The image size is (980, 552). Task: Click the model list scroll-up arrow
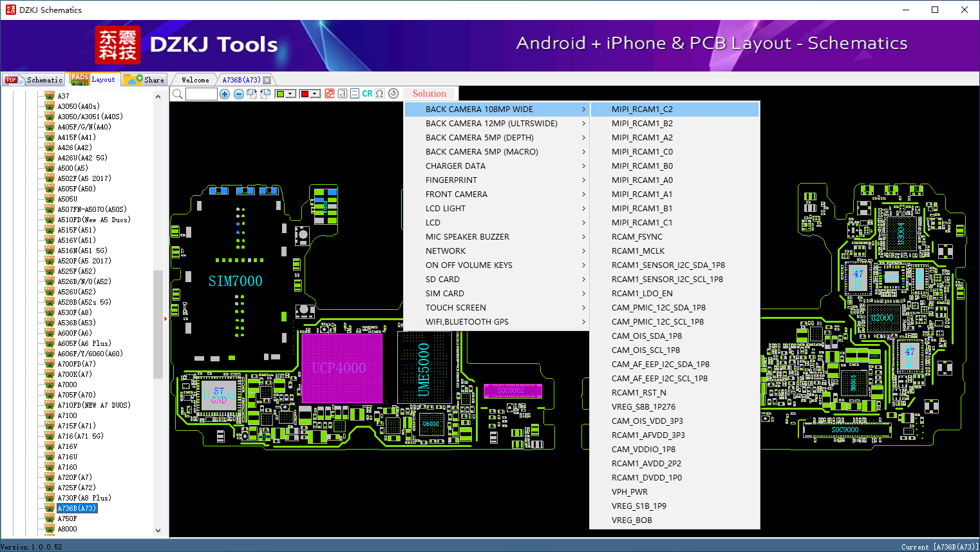tap(158, 97)
